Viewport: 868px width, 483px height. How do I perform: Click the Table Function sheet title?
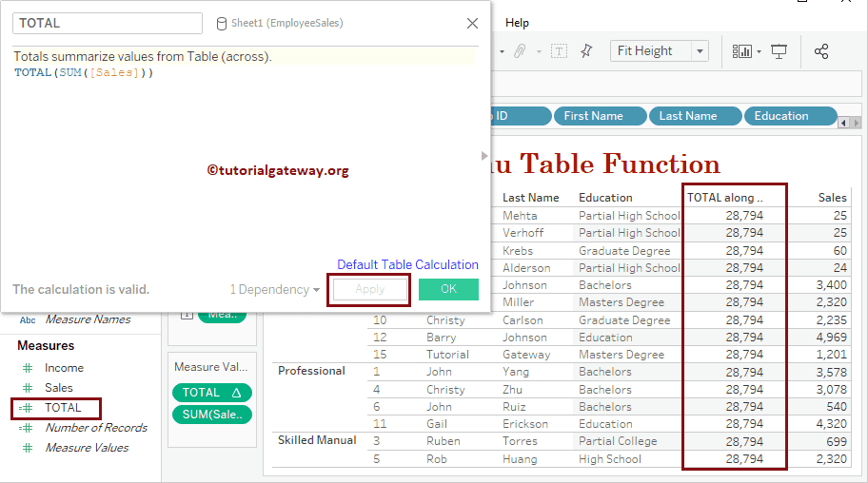[x=605, y=164]
